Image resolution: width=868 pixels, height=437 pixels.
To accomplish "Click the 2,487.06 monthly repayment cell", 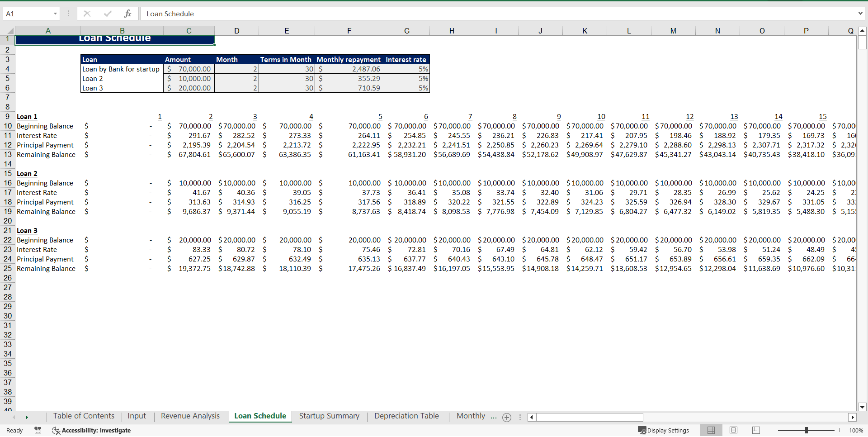I will pyautogui.click(x=349, y=69).
